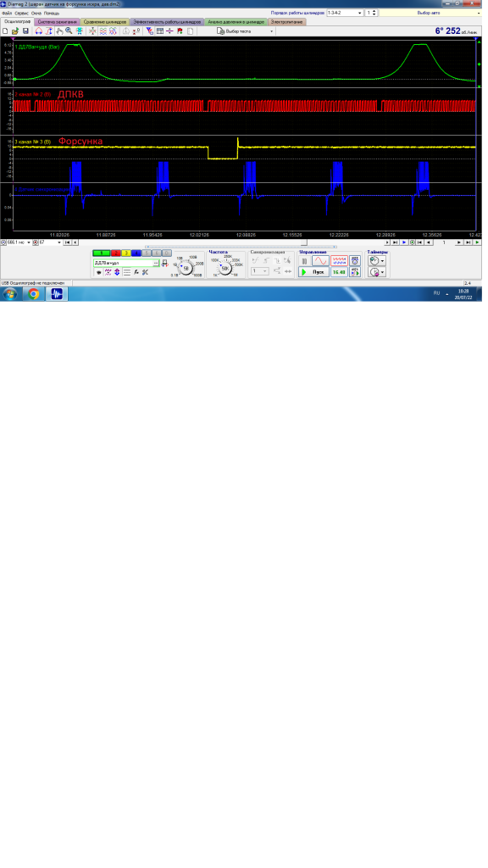Open the Сервис menu
This screenshot has width=488, height=868.
[x=22, y=13]
